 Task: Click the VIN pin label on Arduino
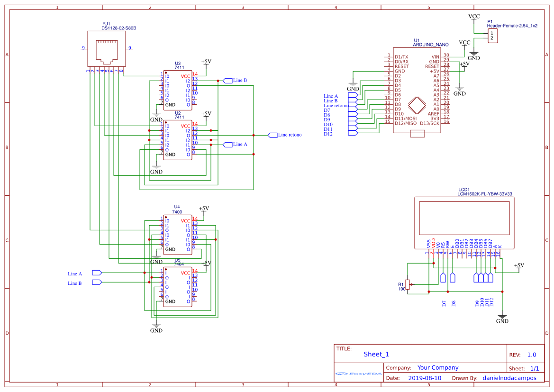(435, 57)
